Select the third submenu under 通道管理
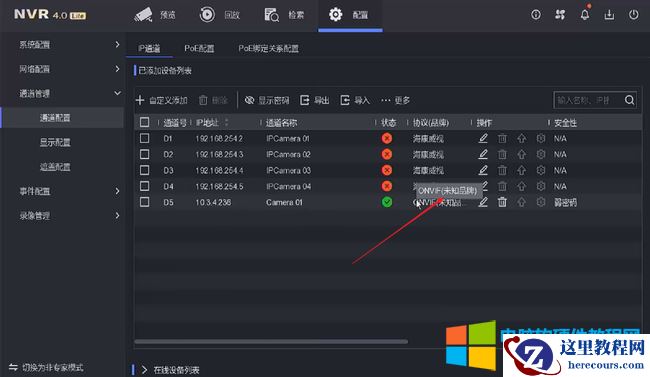 [x=55, y=167]
